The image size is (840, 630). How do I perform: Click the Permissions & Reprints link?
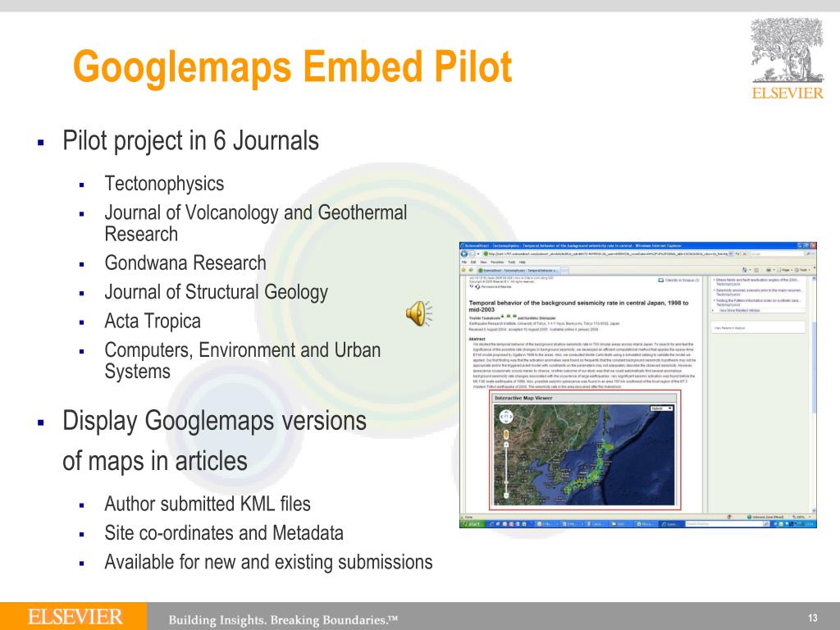point(496,286)
